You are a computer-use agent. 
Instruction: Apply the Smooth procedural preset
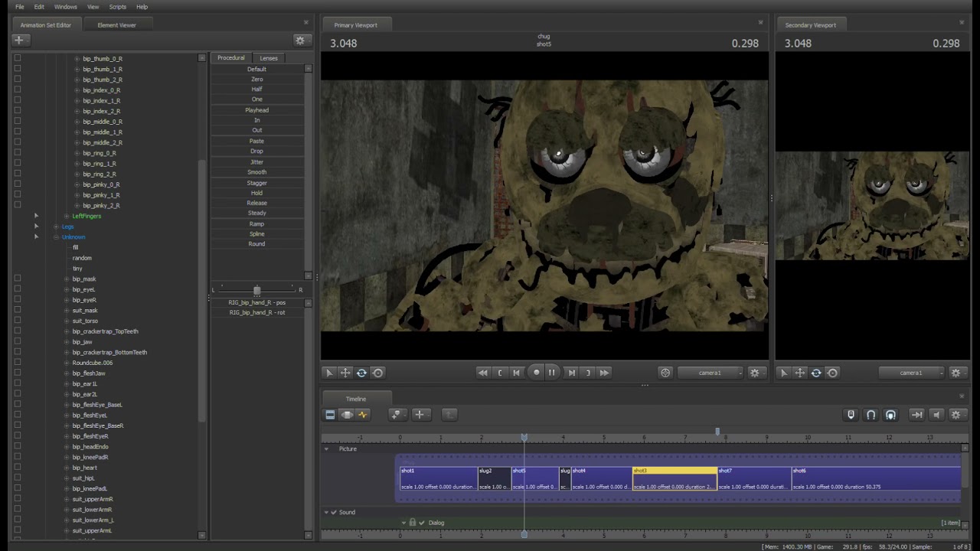point(257,172)
